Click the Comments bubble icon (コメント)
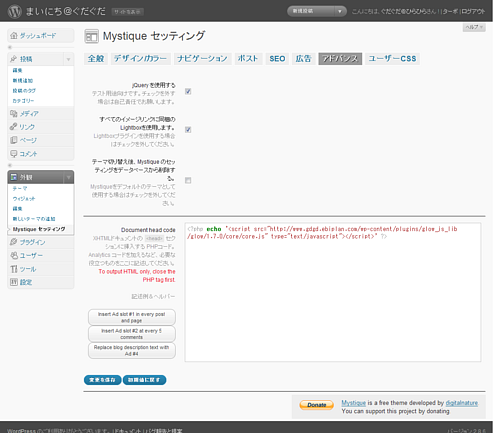This screenshot has width=500, height=433. click(14, 154)
